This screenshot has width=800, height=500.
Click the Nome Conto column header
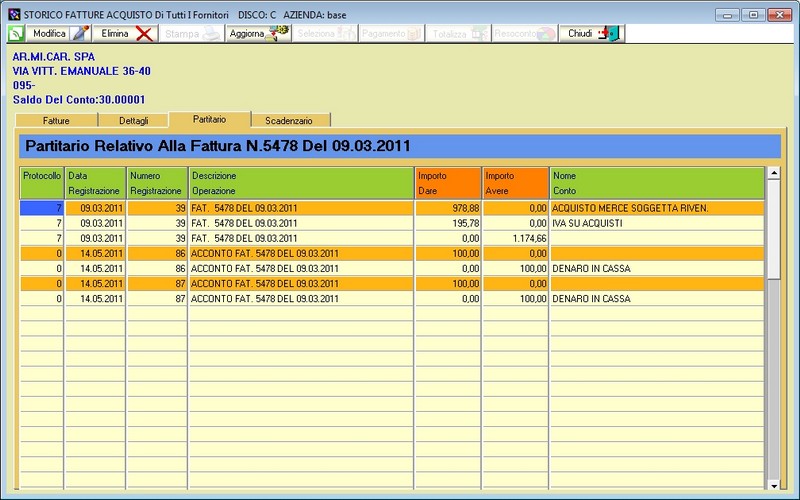tap(657, 183)
